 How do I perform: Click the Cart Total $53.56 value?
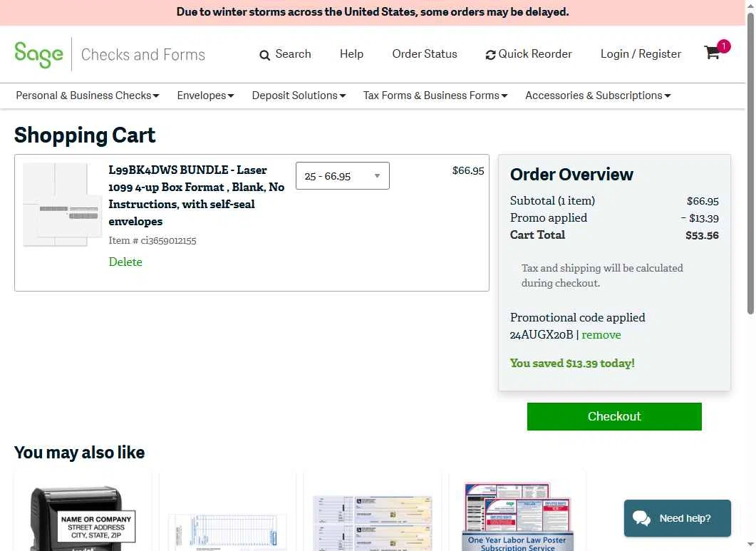(702, 235)
